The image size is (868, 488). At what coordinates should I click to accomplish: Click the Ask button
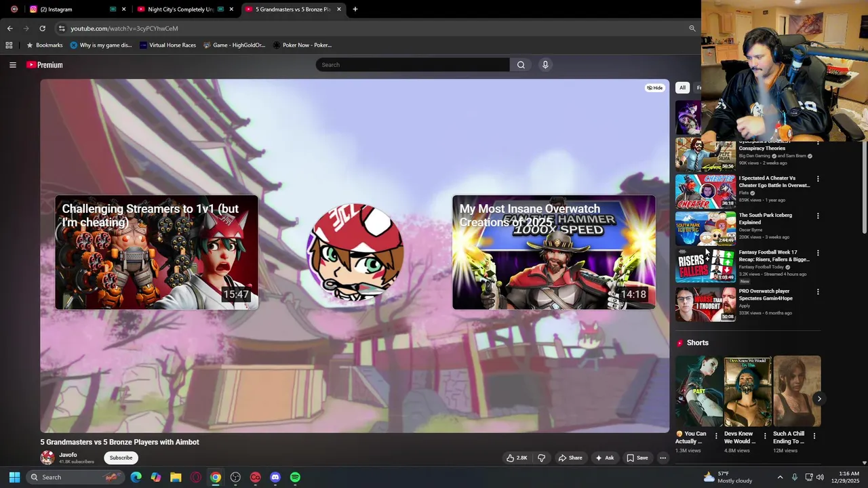604,458
